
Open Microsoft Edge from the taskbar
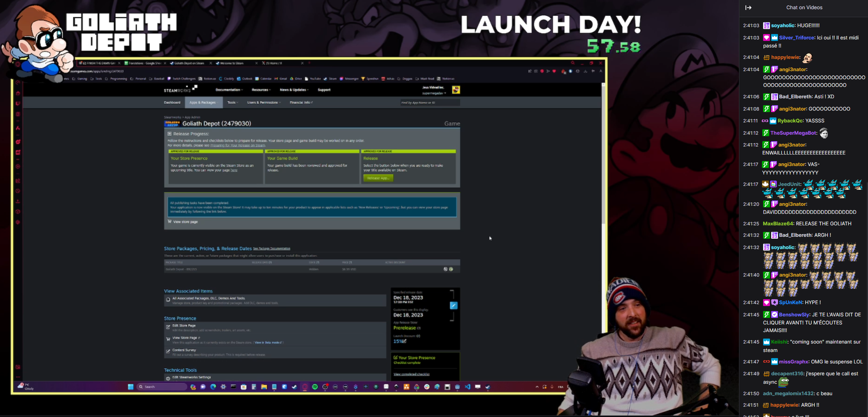(213, 387)
